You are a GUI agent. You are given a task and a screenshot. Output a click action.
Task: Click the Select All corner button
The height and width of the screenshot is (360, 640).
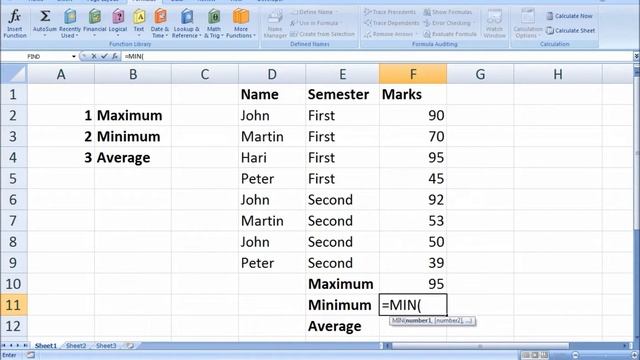13,74
